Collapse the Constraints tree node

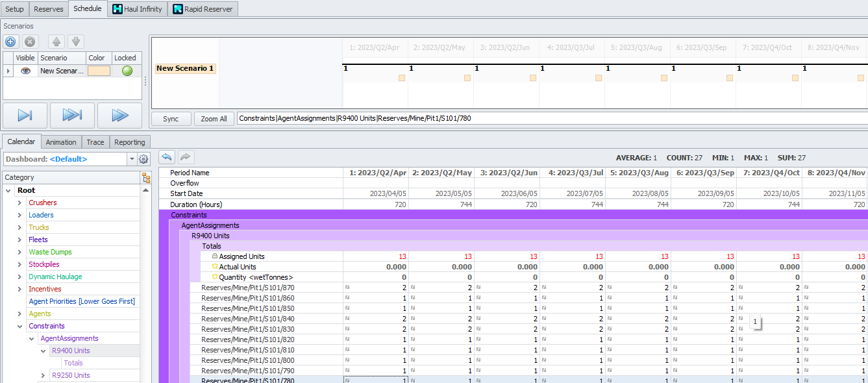pyautogui.click(x=19, y=326)
